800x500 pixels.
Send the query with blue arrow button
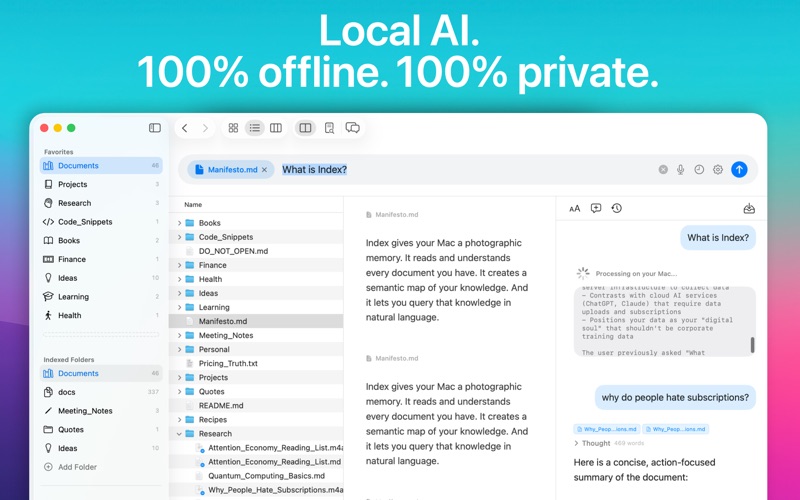click(739, 169)
